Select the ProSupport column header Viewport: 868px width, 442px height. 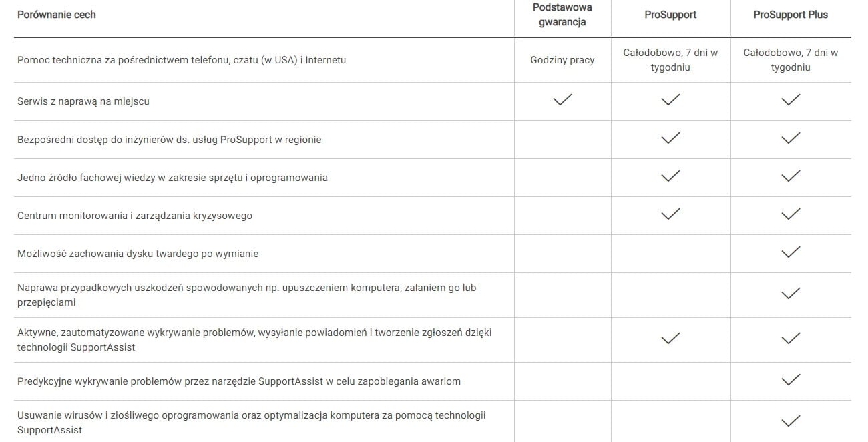[670, 15]
